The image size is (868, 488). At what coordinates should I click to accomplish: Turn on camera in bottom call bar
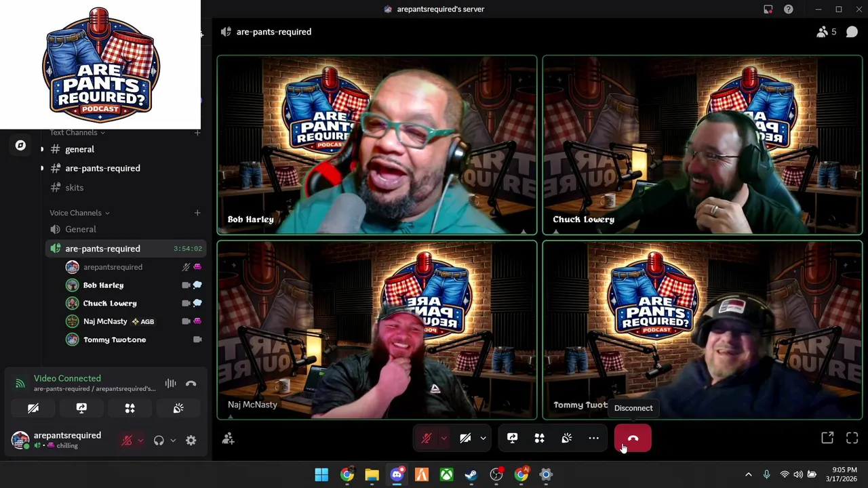click(x=465, y=438)
